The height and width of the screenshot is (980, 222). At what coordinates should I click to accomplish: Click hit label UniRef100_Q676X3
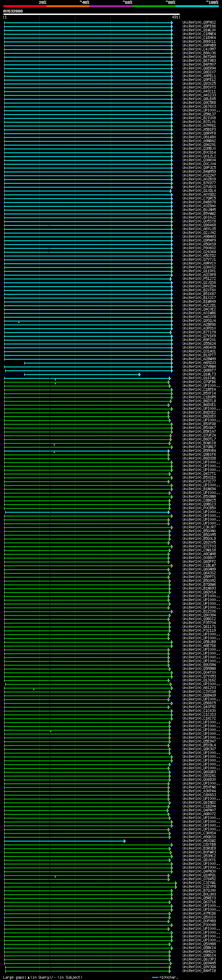pos(199,106)
